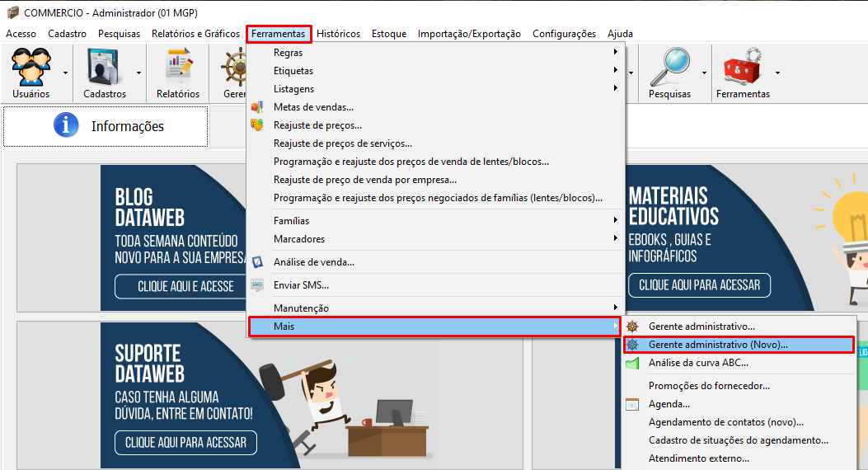
Task: Click the Materiais Educativos banner button
Action: 700,285
